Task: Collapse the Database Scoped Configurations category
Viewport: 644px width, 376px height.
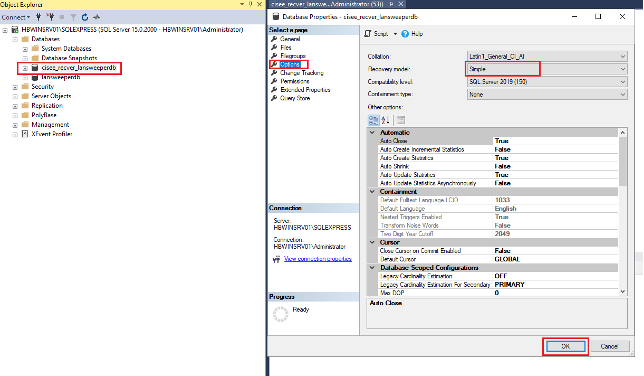Action: pyautogui.click(x=373, y=268)
